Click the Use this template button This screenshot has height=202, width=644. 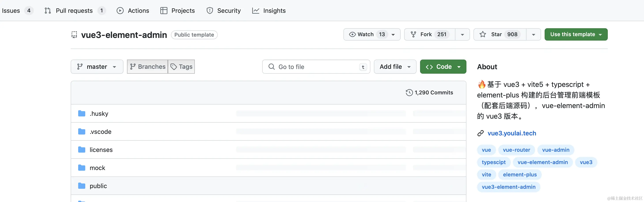[576, 34]
